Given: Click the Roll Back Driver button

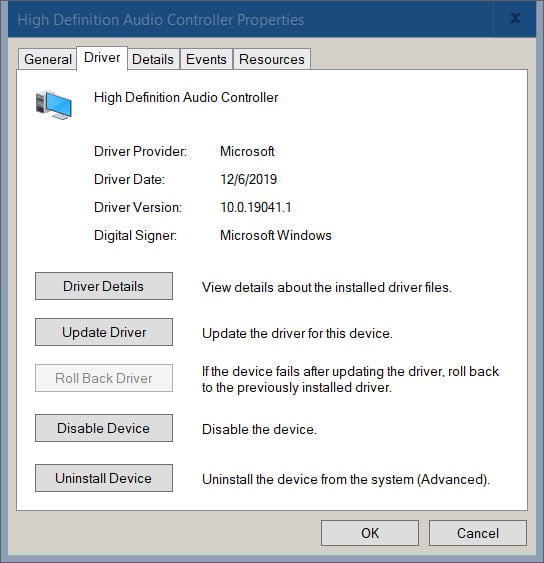Looking at the screenshot, I should click(x=104, y=378).
